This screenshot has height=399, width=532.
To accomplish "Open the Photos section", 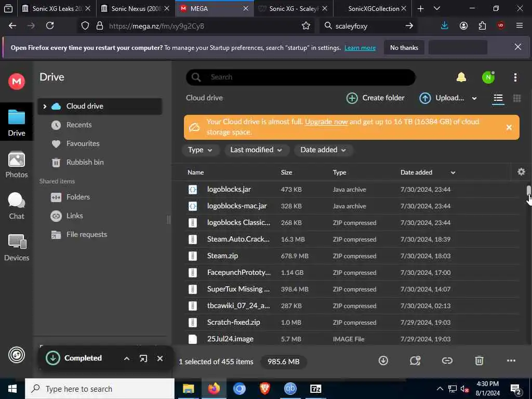I will click(x=16, y=165).
